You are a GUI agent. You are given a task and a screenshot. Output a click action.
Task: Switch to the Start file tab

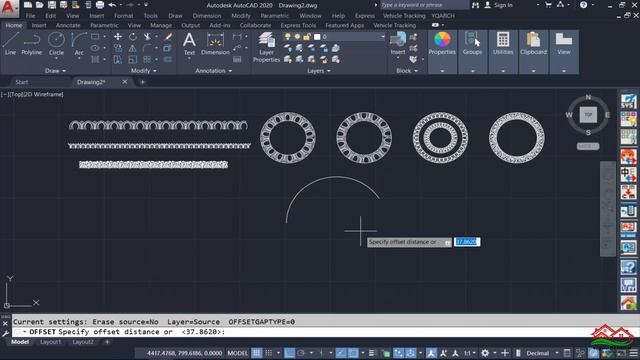click(22, 82)
